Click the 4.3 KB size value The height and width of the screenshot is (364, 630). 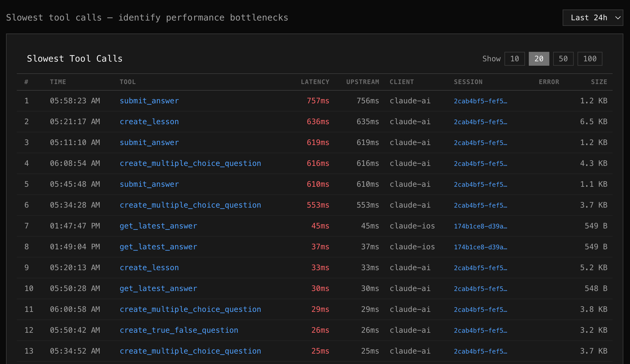tap(594, 163)
